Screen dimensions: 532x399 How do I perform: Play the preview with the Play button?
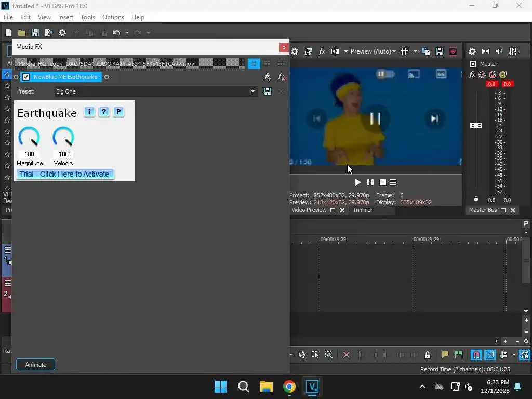coord(357,182)
